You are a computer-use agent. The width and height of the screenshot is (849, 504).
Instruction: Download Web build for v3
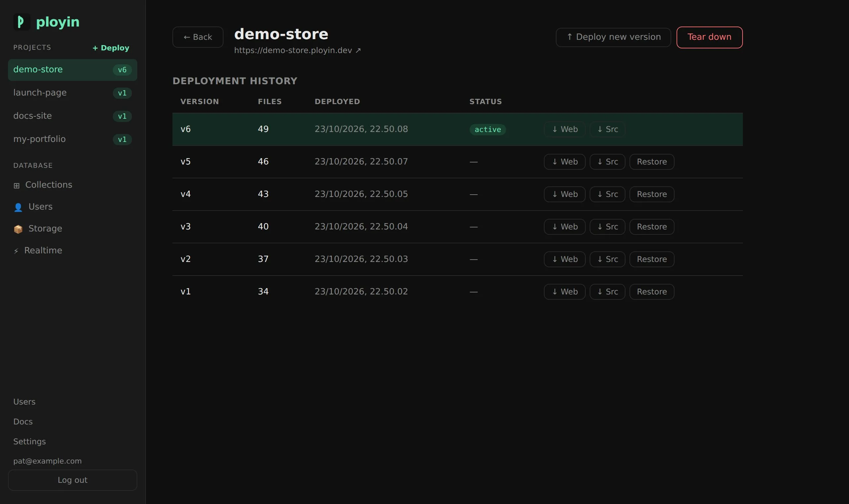coord(564,226)
